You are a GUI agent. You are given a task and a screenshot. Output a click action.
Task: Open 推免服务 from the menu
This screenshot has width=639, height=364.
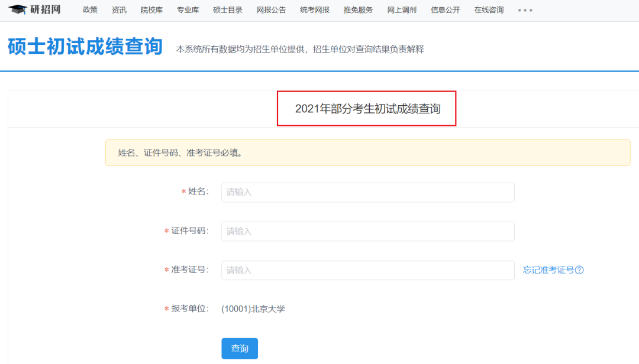coord(357,9)
